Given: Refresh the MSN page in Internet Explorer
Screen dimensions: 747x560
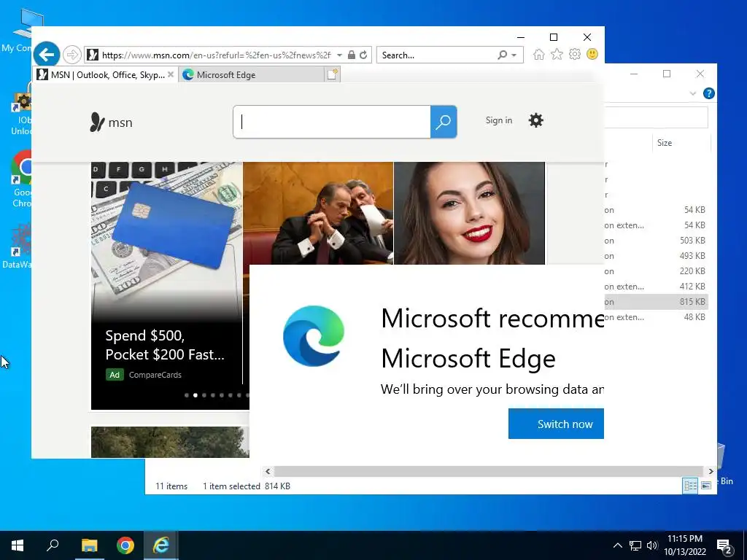Looking at the screenshot, I should (x=363, y=55).
